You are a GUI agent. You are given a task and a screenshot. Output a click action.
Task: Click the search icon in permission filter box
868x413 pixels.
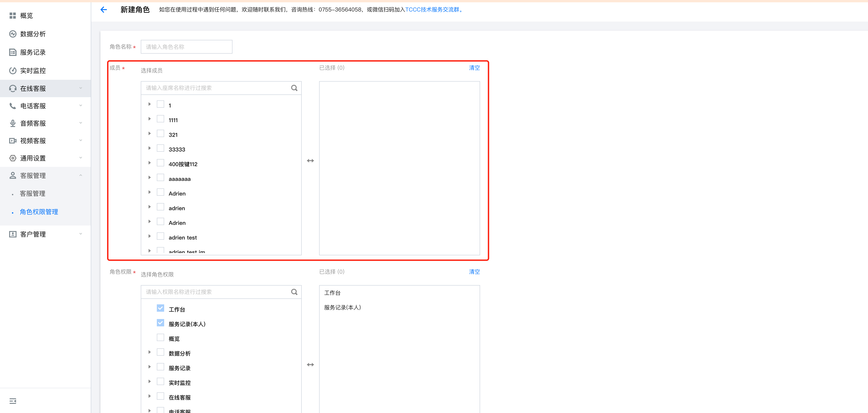point(294,292)
